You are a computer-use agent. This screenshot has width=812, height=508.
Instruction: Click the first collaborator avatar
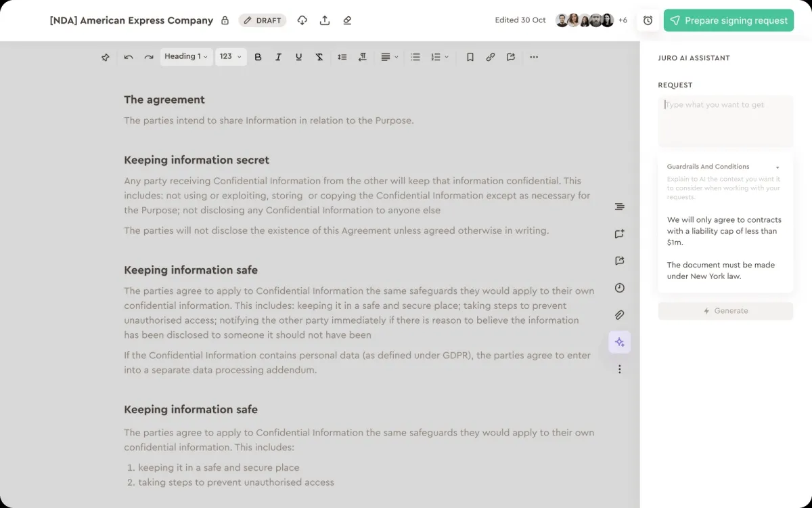pos(562,20)
